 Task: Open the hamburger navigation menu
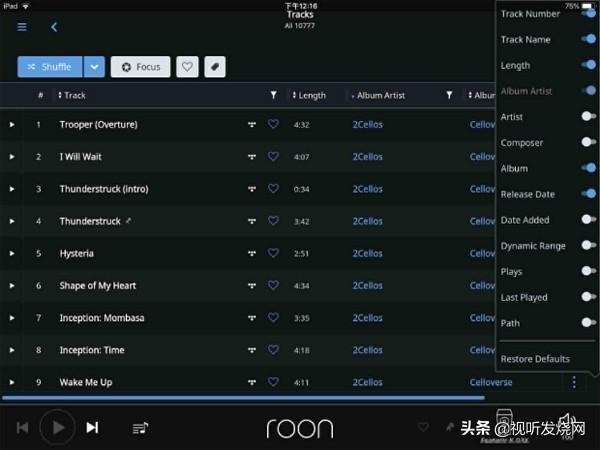click(x=22, y=27)
